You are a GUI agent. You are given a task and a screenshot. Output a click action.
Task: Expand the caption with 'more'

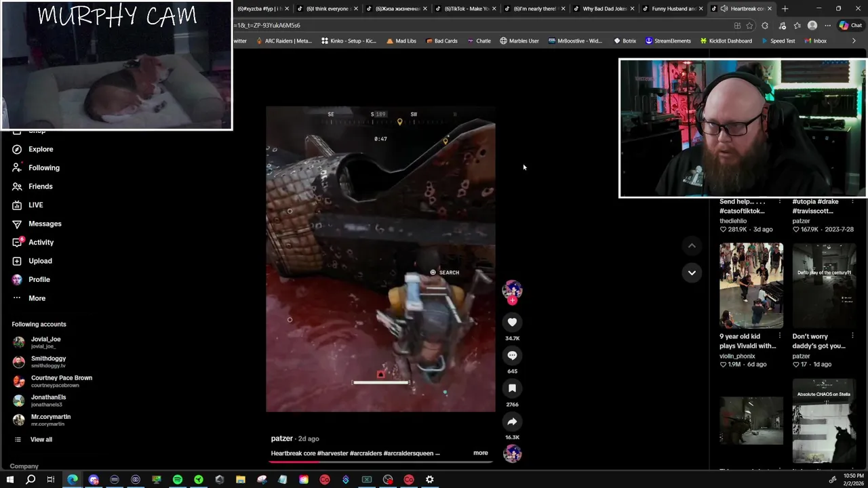pyautogui.click(x=480, y=453)
